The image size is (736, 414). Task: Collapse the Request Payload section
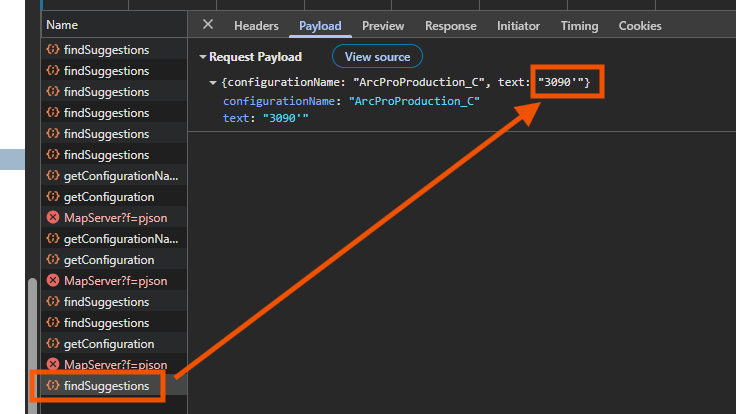[x=202, y=58]
